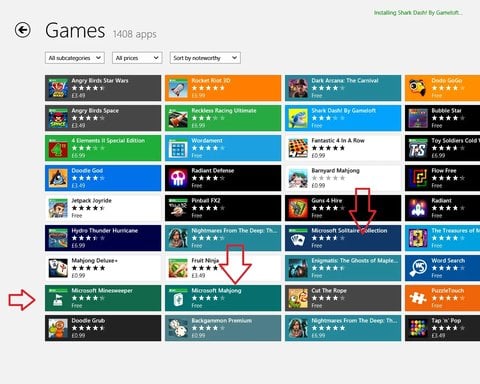The image size is (480, 384).
Task: Open the Bubble Star icon
Action: [418, 118]
